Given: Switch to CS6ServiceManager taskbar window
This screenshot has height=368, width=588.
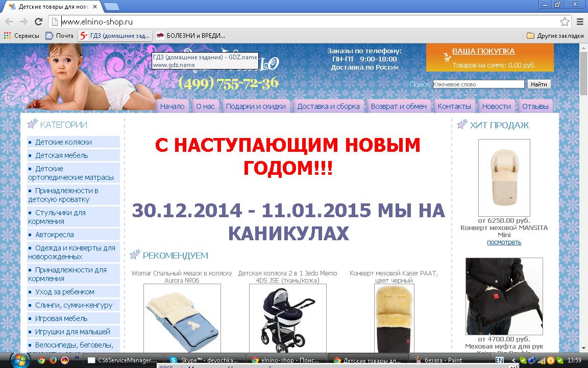Looking at the screenshot, I should click(124, 360).
